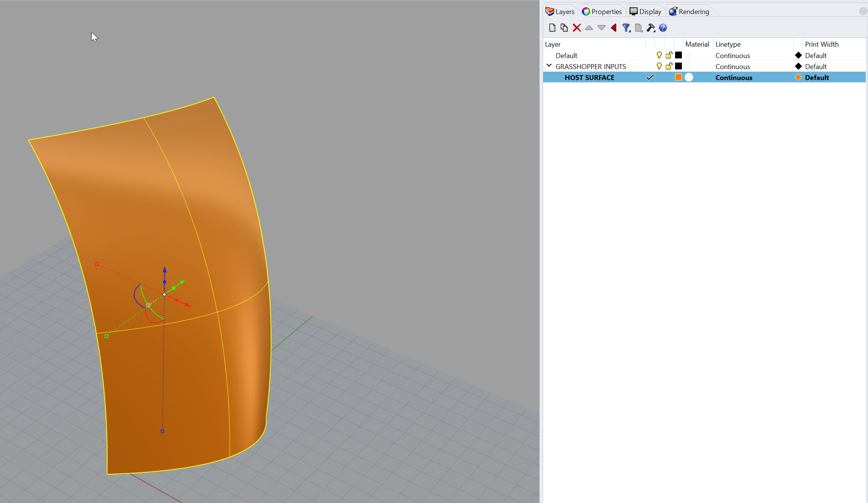Image resolution: width=868 pixels, height=503 pixels.
Task: Change HOST SURFACE orange color swatch
Action: [678, 77]
